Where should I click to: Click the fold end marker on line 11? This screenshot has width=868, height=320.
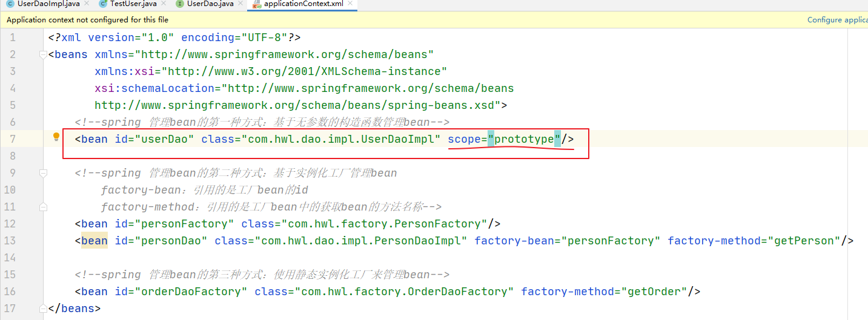[x=42, y=207]
